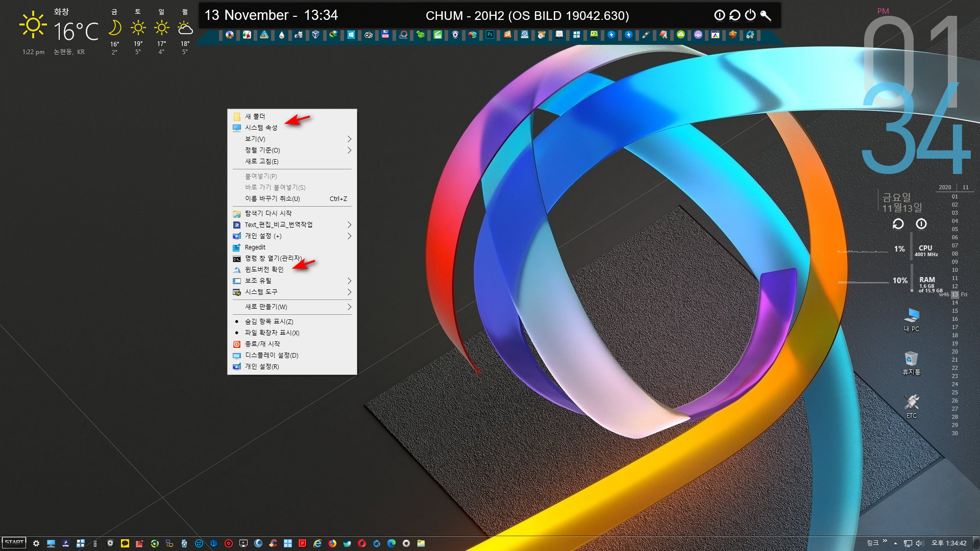Expand the 시스템 도구 submenu
The width and height of the screenshot is (980, 551).
292,292
